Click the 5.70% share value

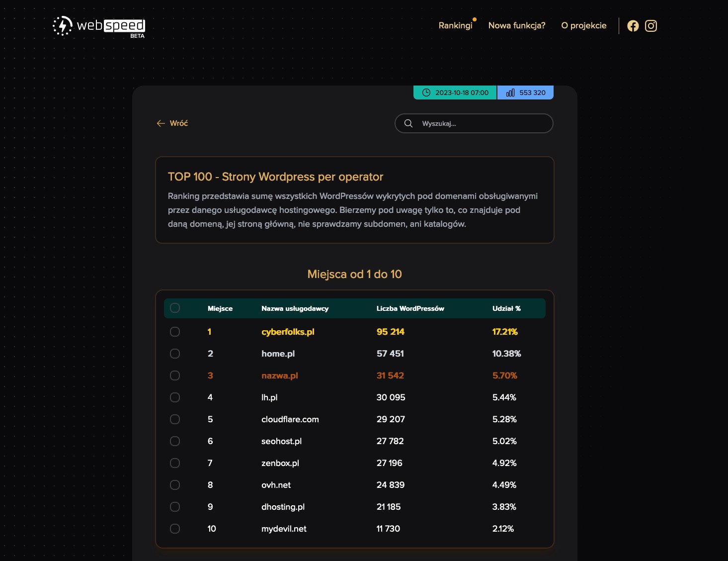(505, 375)
